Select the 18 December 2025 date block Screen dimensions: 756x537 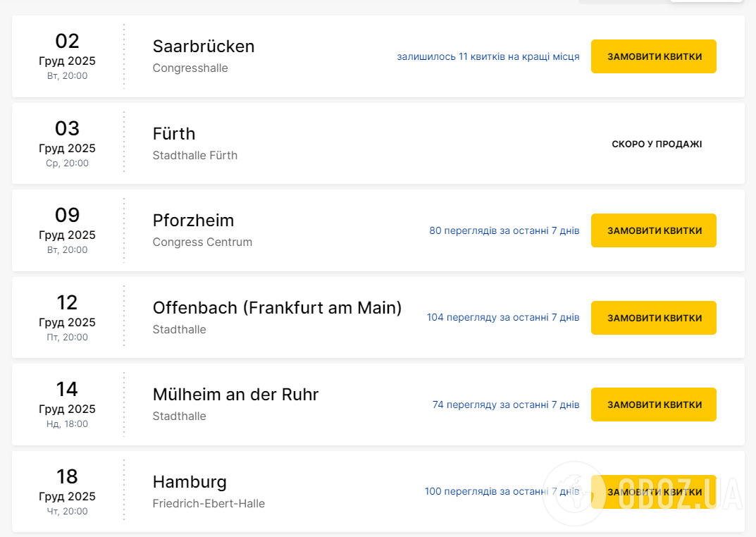[67, 491]
